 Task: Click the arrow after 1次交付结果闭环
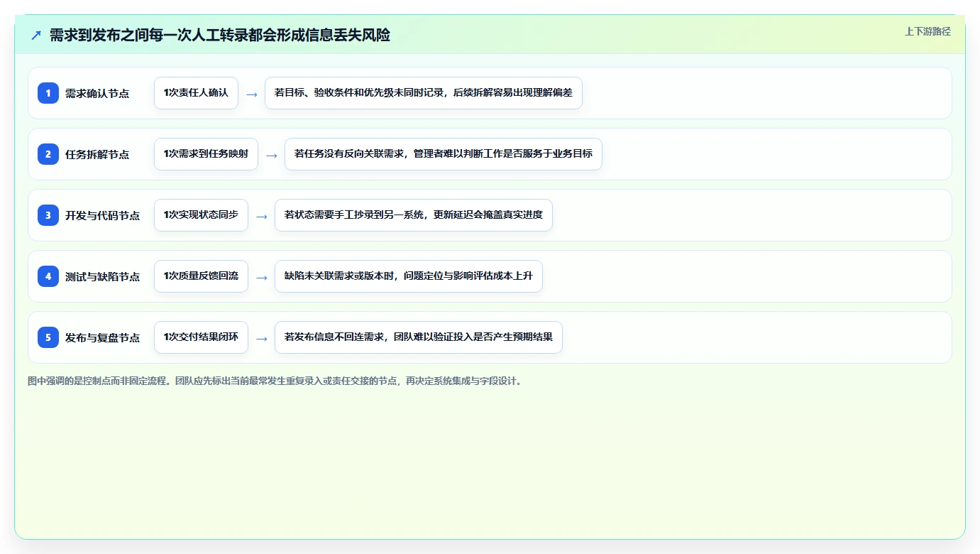pos(261,338)
